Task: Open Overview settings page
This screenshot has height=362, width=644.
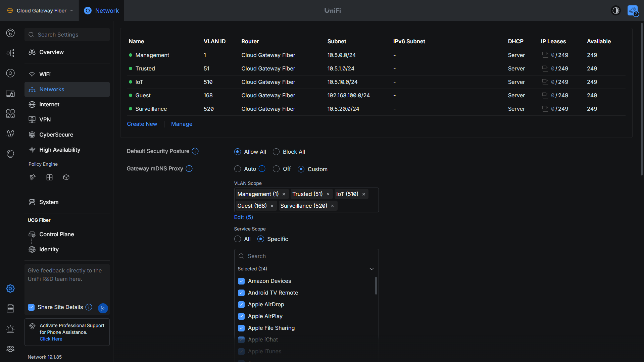Action: 67,52
